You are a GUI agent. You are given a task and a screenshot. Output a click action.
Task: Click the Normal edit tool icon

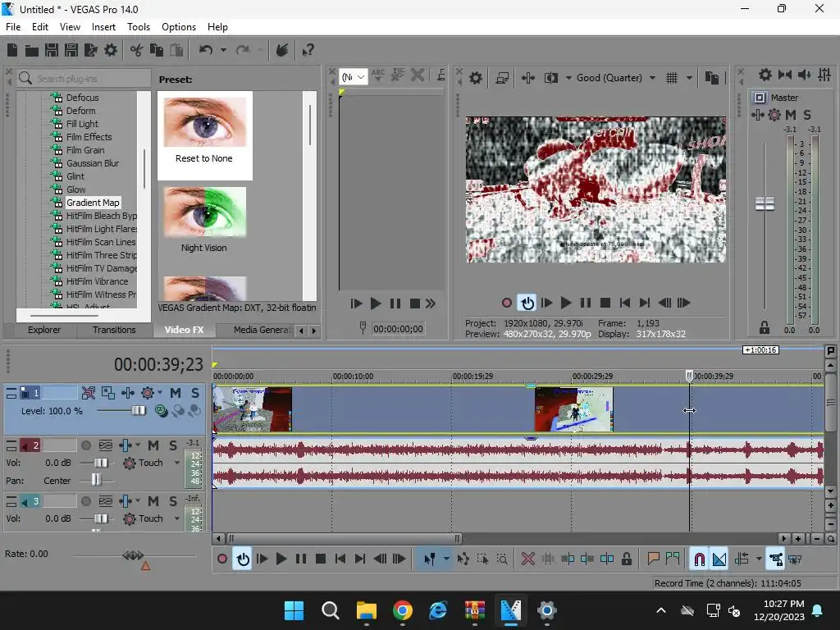430,559
